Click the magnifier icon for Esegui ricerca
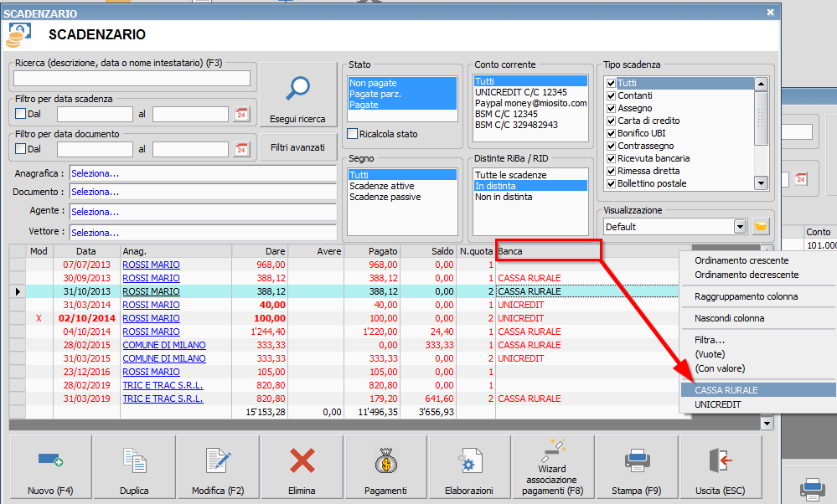Viewport: 837px width, 504px height. 297,88
